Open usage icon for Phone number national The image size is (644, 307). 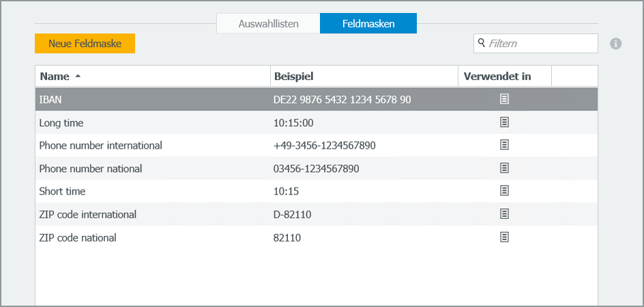point(505,168)
